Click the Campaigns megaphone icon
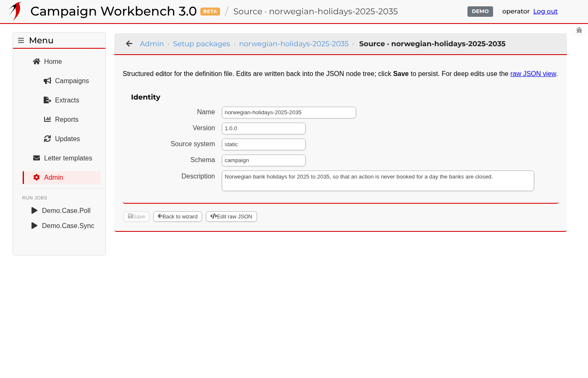Image resolution: width=588 pixels, height=378 pixels. [x=47, y=81]
